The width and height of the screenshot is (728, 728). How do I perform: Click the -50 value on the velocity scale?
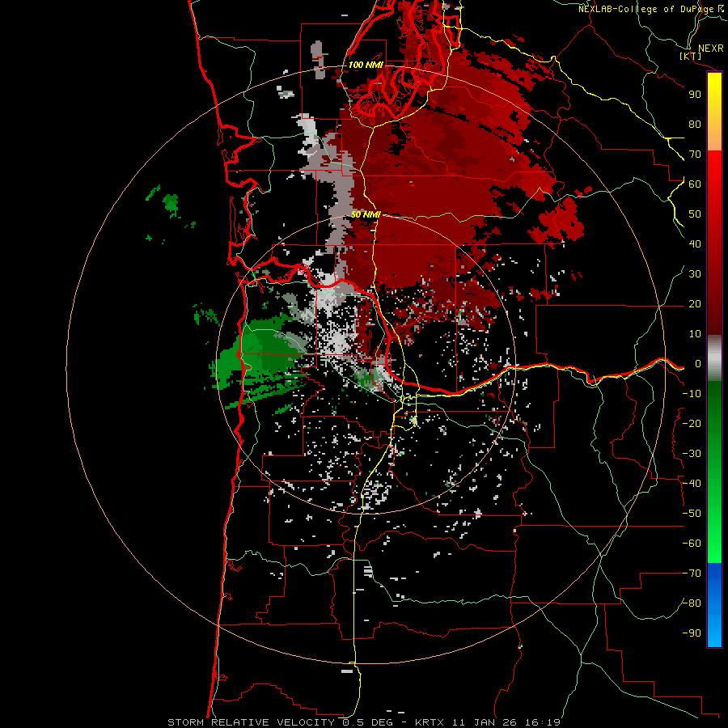pyautogui.click(x=692, y=514)
